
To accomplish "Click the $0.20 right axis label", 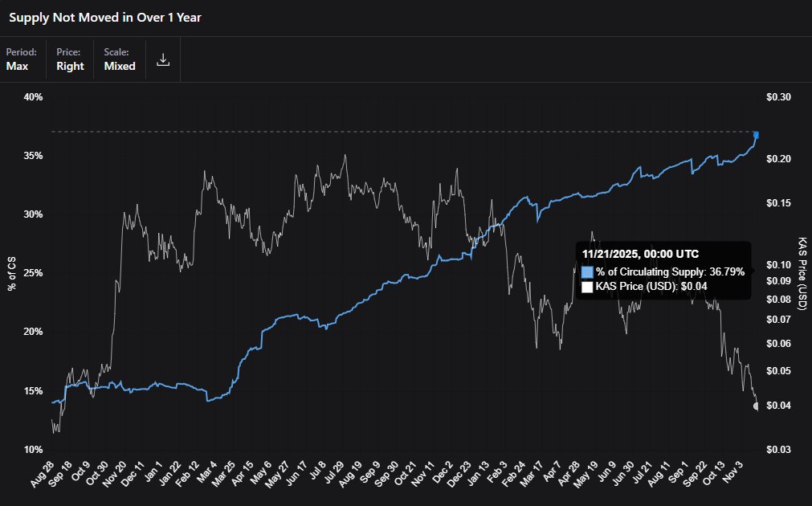I will coord(778,158).
